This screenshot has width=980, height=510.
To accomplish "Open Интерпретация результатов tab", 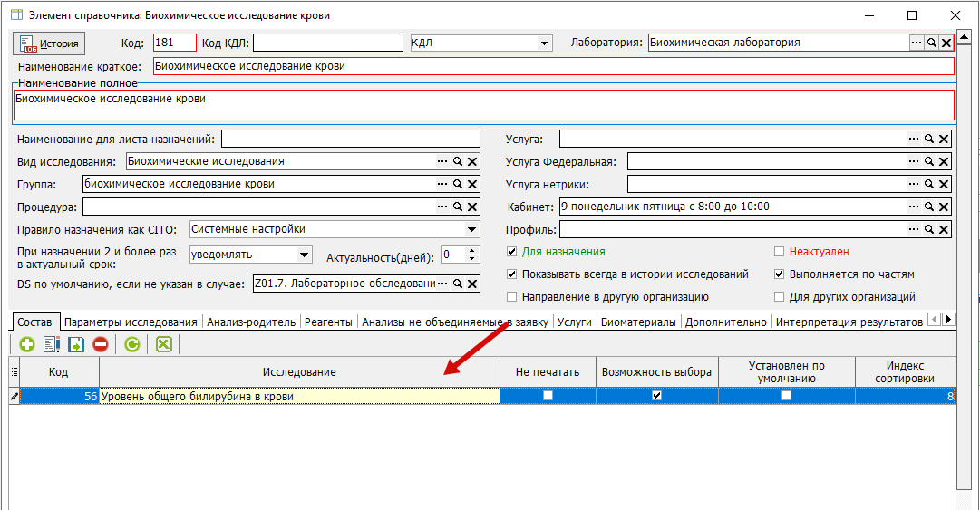I will tap(849, 322).
